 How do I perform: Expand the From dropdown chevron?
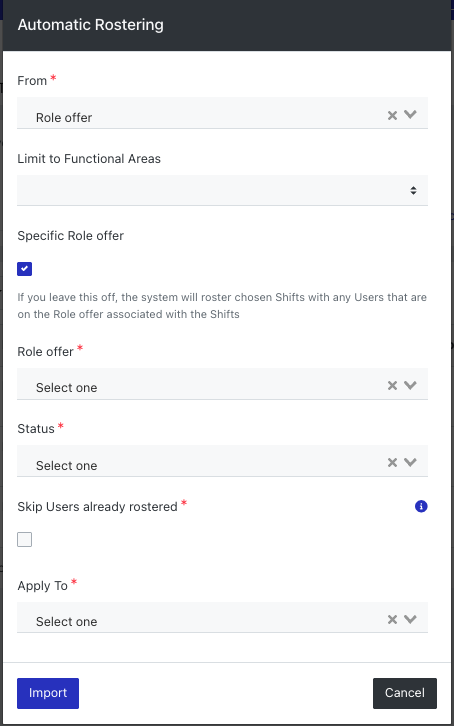(410, 114)
